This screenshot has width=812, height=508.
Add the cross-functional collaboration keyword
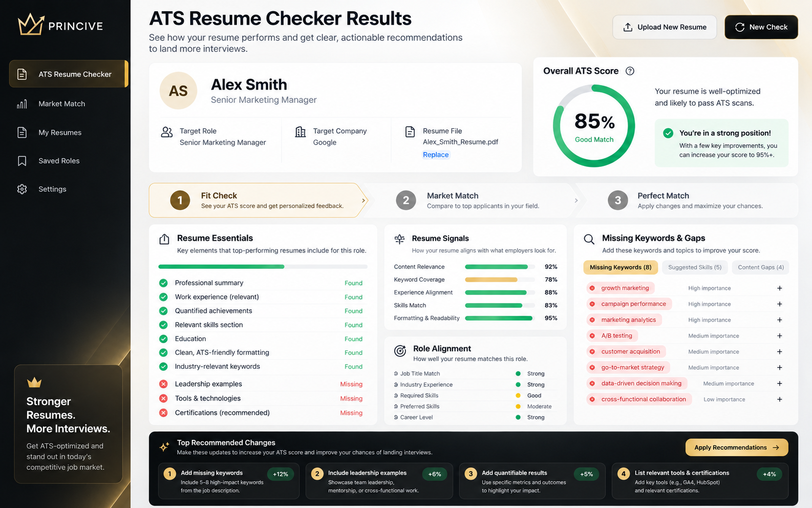click(x=780, y=399)
